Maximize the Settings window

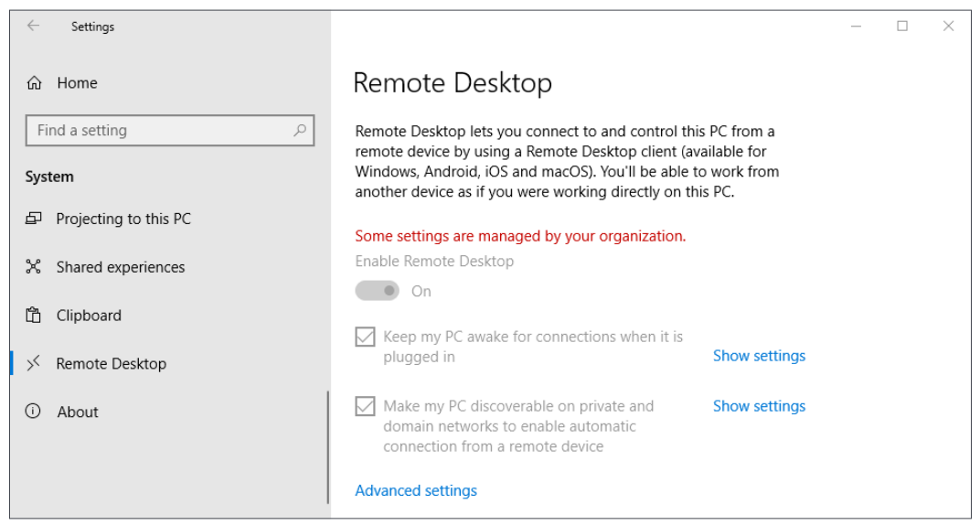tap(902, 27)
